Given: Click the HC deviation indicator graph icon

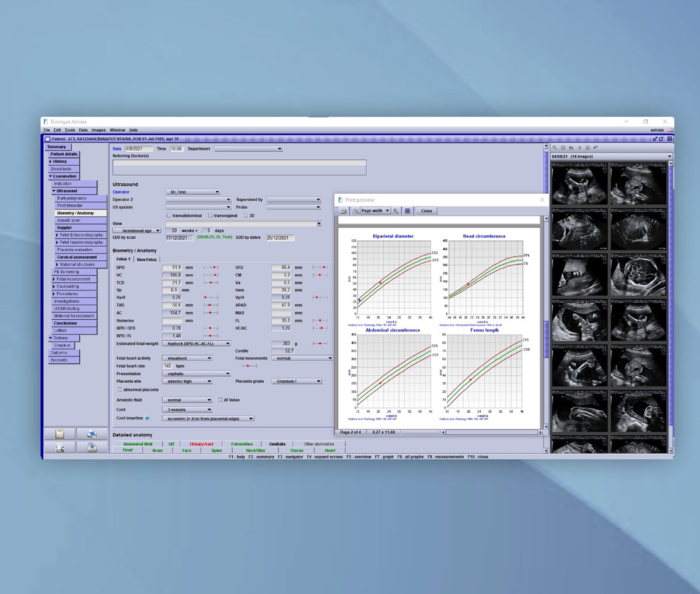Looking at the screenshot, I should point(211,275).
